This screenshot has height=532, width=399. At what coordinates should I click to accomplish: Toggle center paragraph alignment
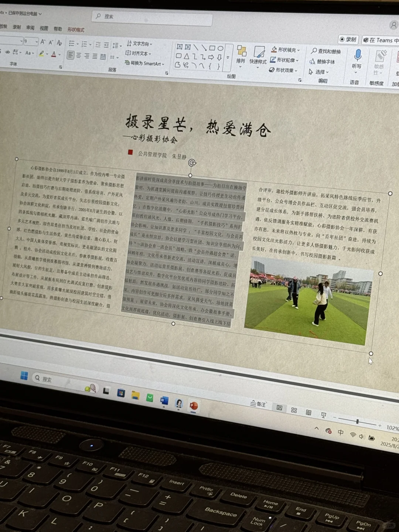[x=79, y=56]
